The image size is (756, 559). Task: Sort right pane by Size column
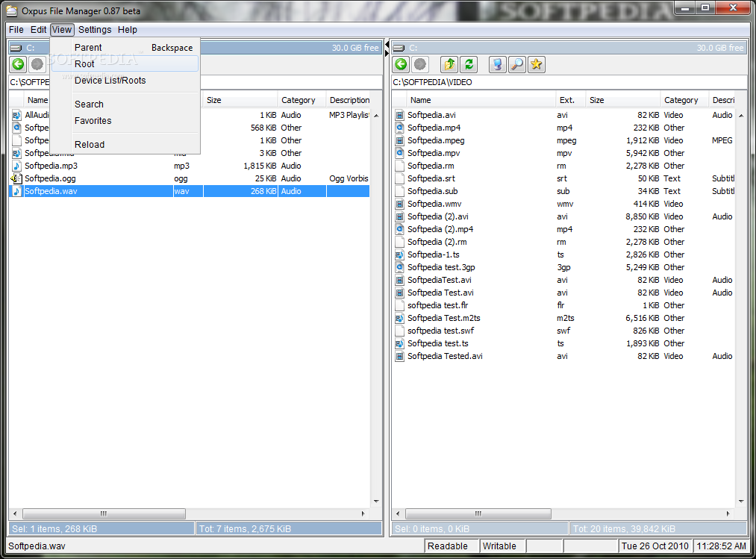622,100
